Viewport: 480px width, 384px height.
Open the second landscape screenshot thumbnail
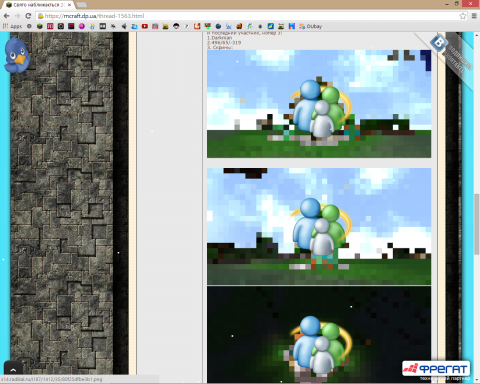pyautogui.click(x=319, y=226)
